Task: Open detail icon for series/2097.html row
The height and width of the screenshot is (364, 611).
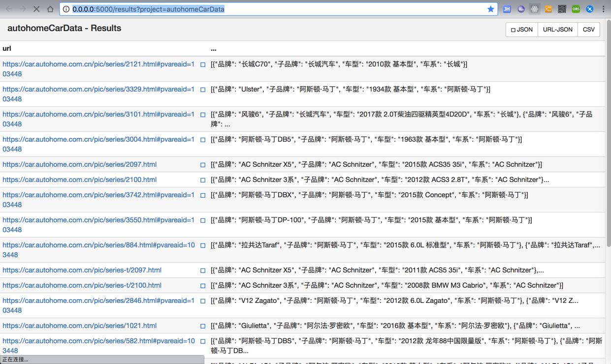Action: [x=203, y=165]
